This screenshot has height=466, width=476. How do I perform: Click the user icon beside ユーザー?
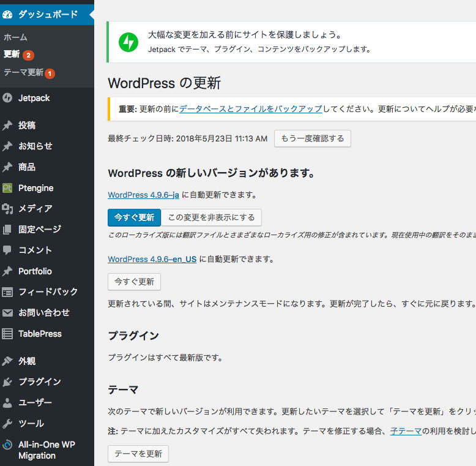[x=7, y=403]
